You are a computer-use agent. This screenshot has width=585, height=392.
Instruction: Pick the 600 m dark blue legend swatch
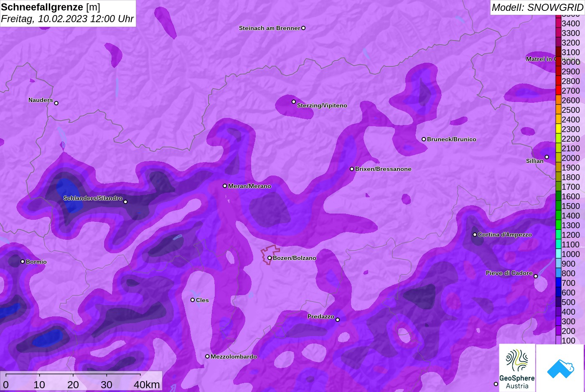pyautogui.click(x=558, y=292)
